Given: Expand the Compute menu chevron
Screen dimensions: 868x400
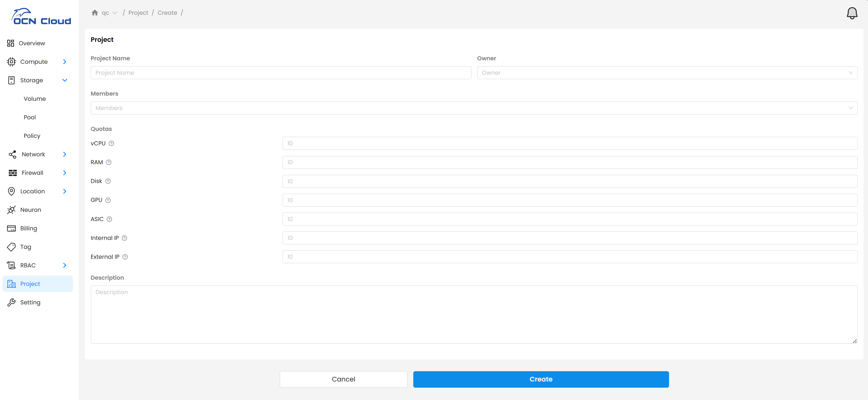Looking at the screenshot, I should (x=65, y=62).
